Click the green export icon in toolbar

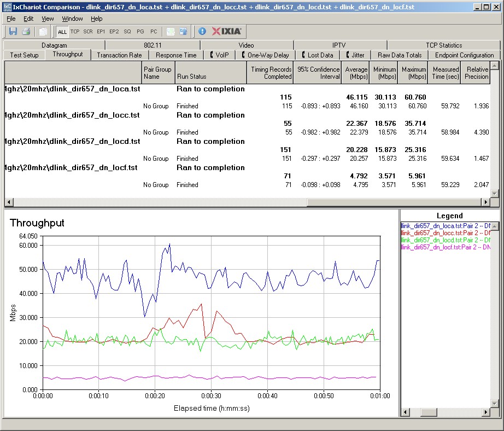pyautogui.click(x=171, y=31)
